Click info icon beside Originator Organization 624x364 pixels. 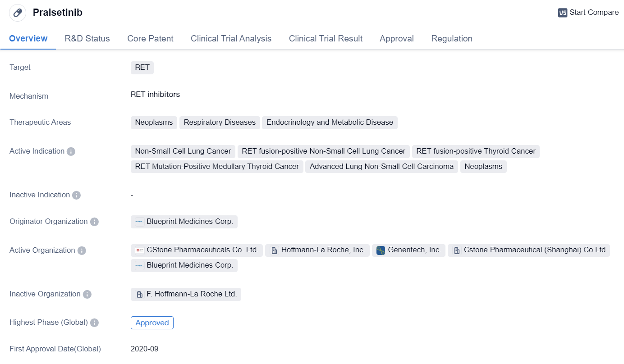pyautogui.click(x=94, y=222)
